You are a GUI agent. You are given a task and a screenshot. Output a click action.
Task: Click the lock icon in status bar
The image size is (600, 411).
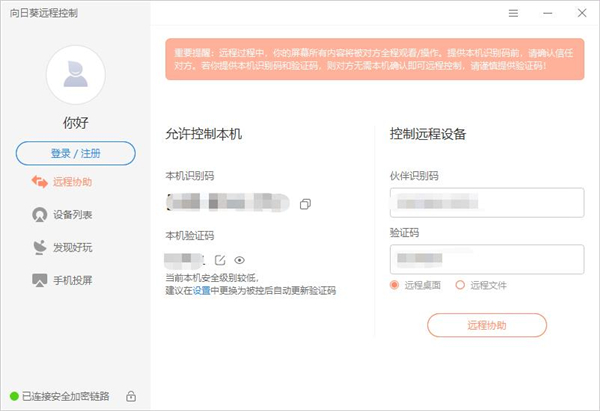(x=131, y=396)
